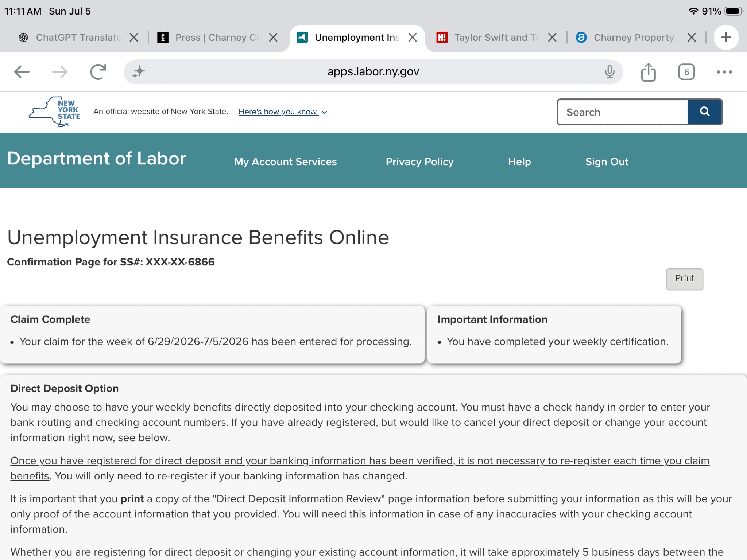Tap the 11:11 AM clock in status bar

click(x=23, y=11)
